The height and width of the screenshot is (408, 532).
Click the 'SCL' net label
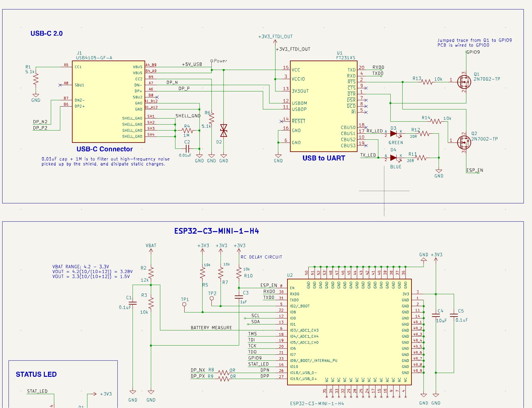coord(256,316)
